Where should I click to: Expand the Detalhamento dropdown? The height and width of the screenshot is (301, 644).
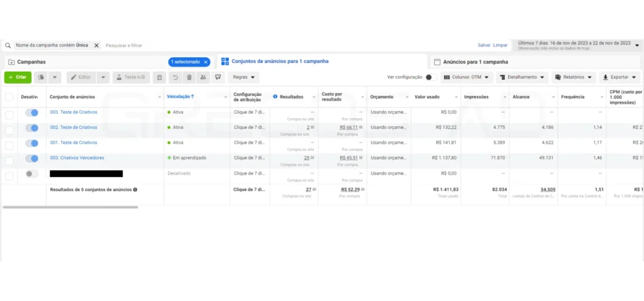pyautogui.click(x=522, y=77)
